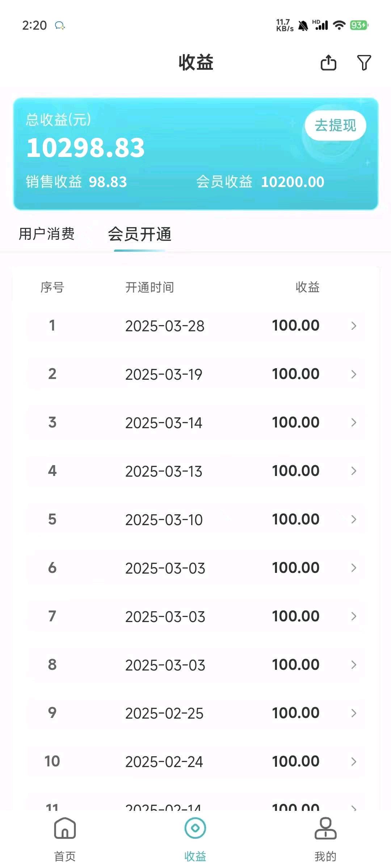The width and height of the screenshot is (391, 868).
Task: Expand row 10 chevron for 2025-02-24
Action: pyautogui.click(x=354, y=761)
